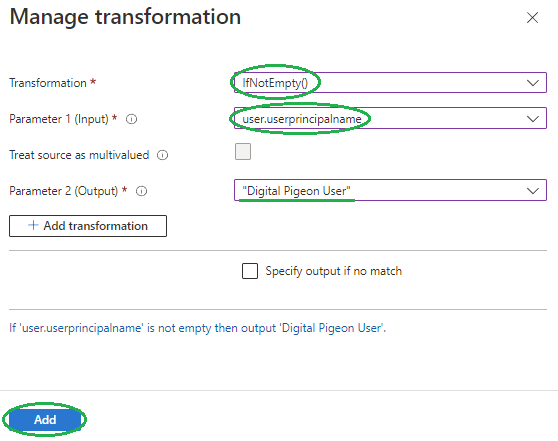Click the blue Add button
This screenshot has width=558, height=441.
[x=45, y=420]
